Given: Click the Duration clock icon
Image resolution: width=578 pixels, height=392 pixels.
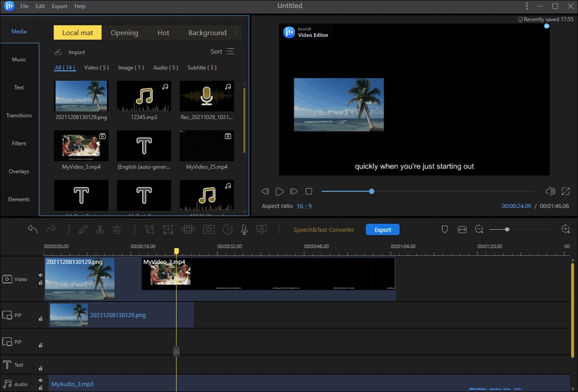Looking at the screenshot, I should (227, 229).
